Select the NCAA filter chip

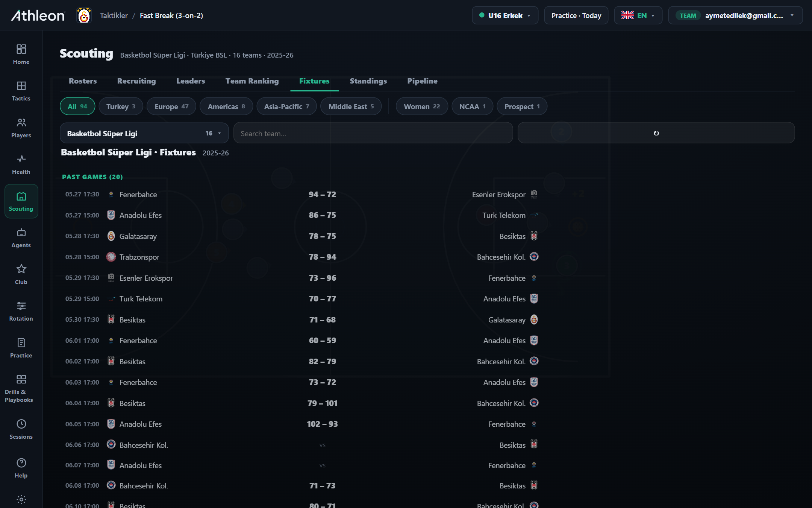[472, 106]
